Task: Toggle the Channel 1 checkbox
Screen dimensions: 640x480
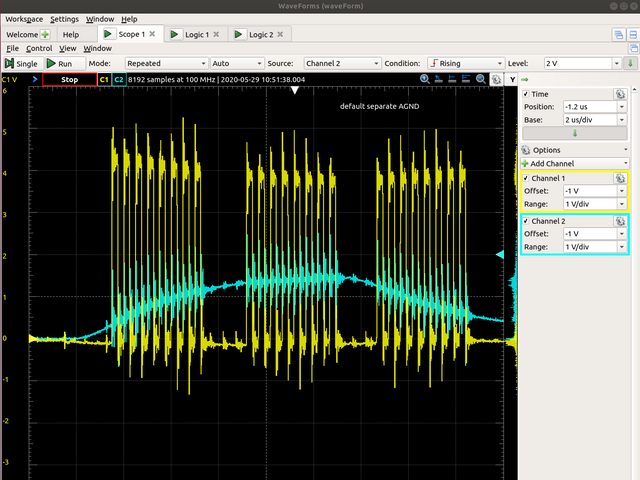Action: [x=526, y=178]
